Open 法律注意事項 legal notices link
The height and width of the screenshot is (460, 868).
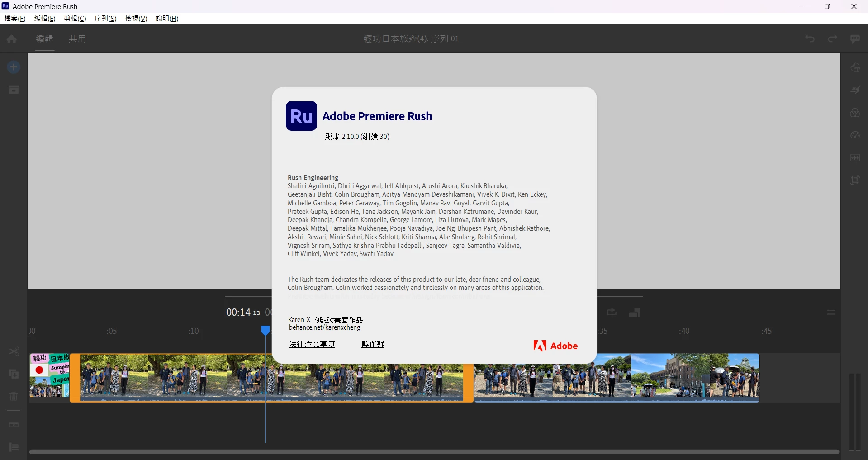[312, 345]
